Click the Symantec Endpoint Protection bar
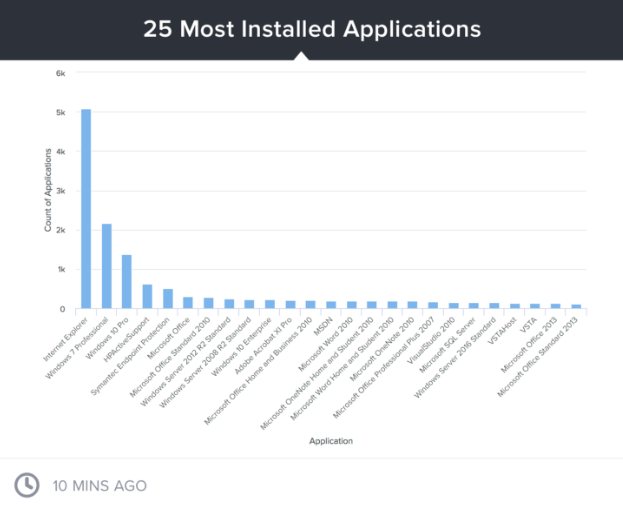623x507 pixels. [168, 298]
